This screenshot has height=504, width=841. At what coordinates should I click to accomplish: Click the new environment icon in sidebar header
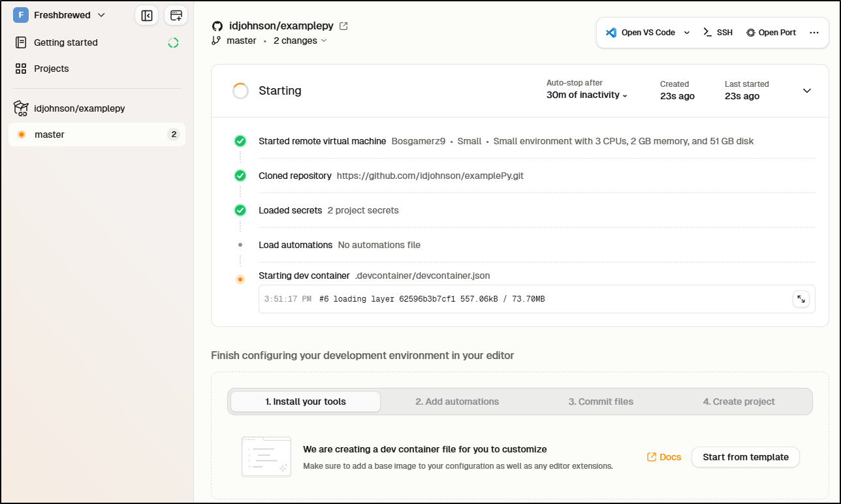176,15
